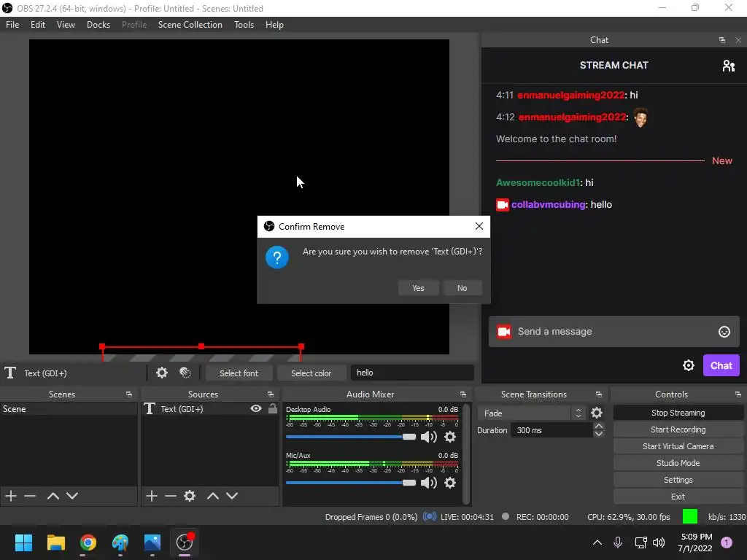This screenshot has width=747, height=560.
Task: Click the Send a message field
Action: (614, 332)
